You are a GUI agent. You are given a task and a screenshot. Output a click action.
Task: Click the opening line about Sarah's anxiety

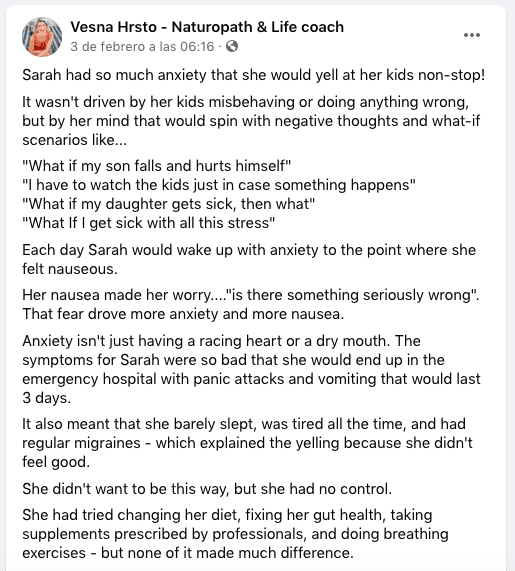(253, 75)
